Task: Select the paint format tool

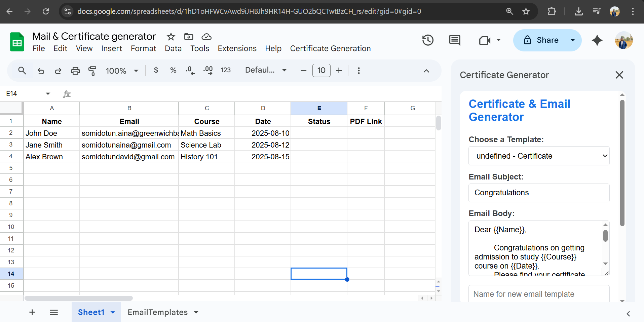Action: pyautogui.click(x=92, y=71)
